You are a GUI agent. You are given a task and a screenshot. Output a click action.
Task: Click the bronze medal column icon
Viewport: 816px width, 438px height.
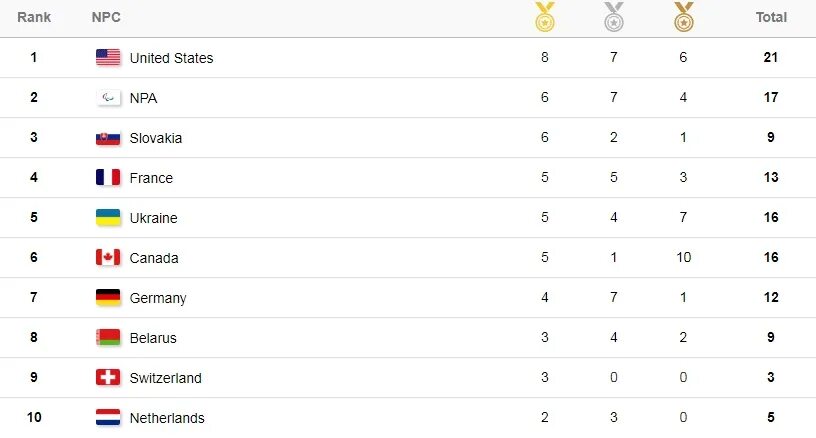click(683, 17)
